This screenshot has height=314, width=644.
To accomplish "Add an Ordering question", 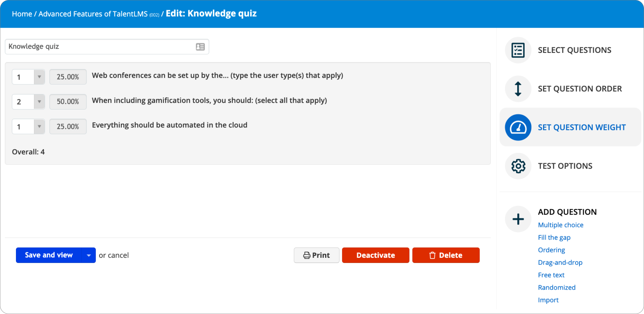I will tap(551, 250).
